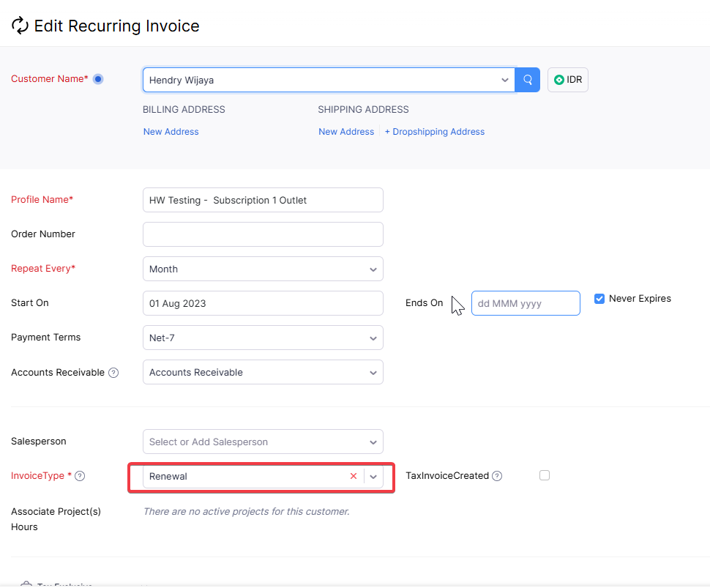Click the recurring invoice icon beside the title
710x588 pixels.
(20, 26)
